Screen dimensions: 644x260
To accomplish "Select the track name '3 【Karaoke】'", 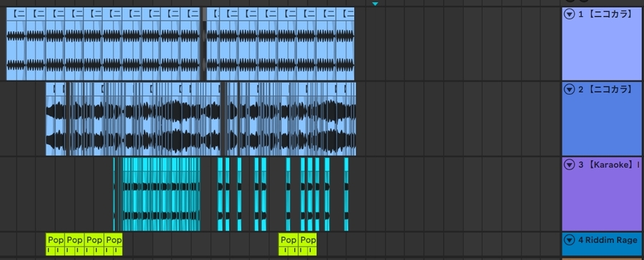I will click(606, 165).
